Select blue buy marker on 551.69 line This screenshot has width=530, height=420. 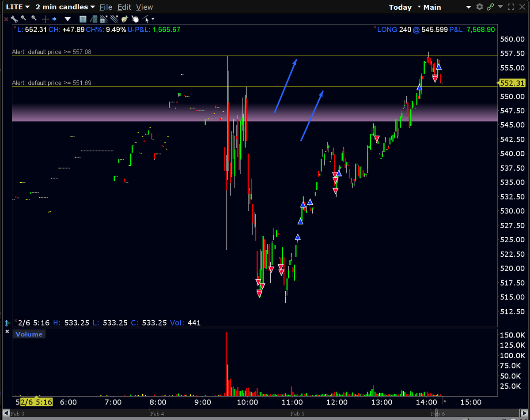click(419, 87)
